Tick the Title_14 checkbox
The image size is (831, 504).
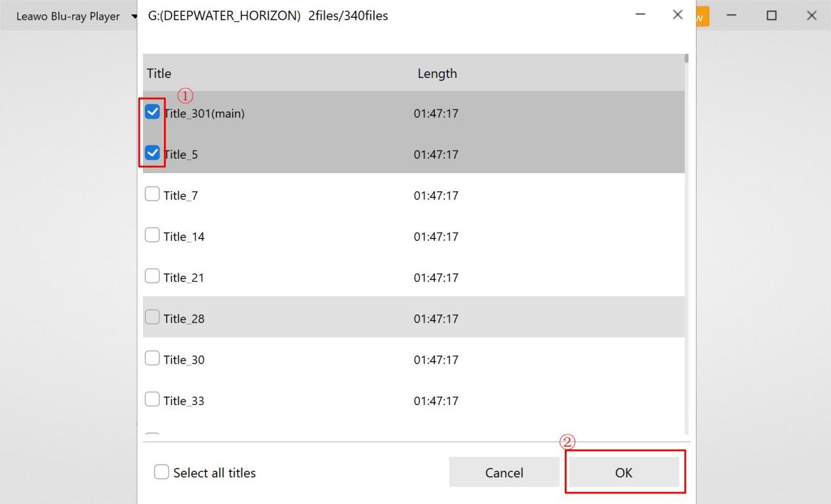[x=152, y=236]
